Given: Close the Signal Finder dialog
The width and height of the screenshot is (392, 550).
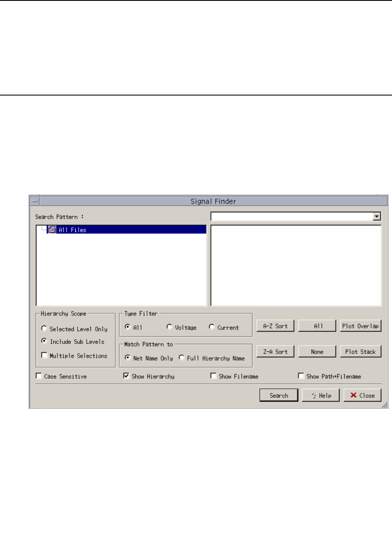Looking at the screenshot, I should (363, 395).
